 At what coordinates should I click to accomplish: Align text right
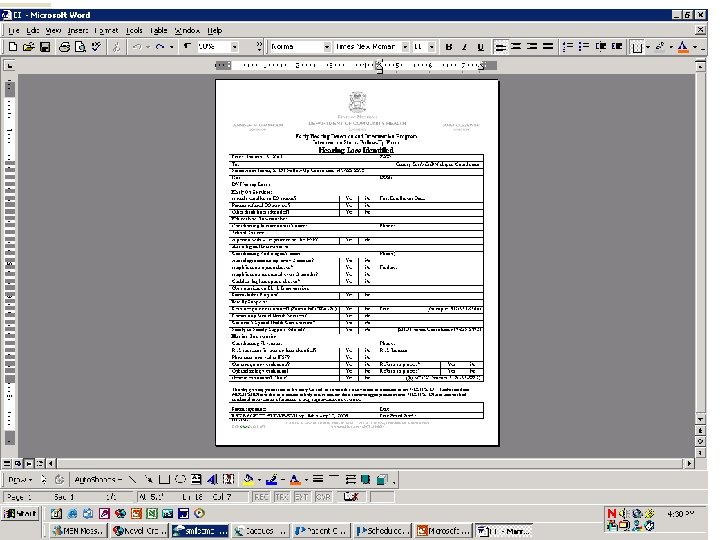click(532, 46)
